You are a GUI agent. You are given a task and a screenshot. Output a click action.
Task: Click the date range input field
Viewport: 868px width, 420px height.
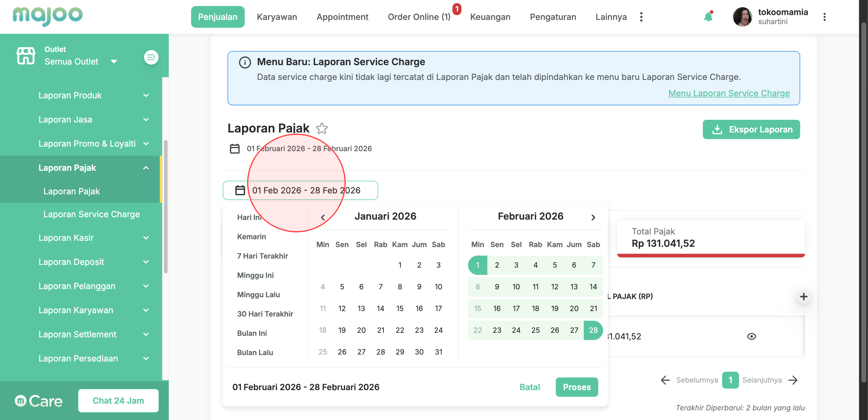point(300,190)
